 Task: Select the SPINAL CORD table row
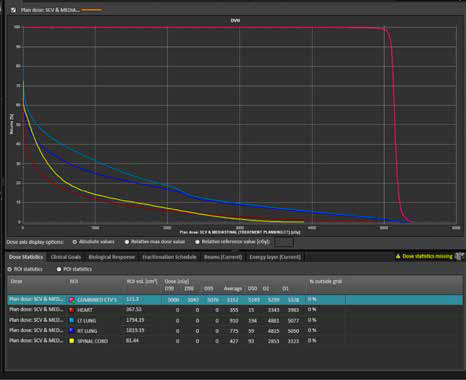[x=235, y=341]
